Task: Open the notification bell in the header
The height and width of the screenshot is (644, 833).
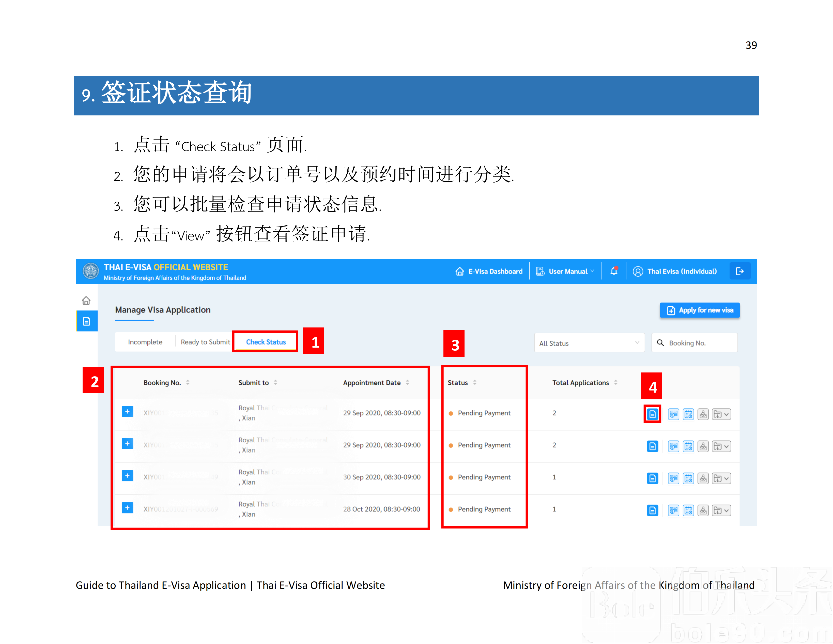Action: tap(614, 271)
